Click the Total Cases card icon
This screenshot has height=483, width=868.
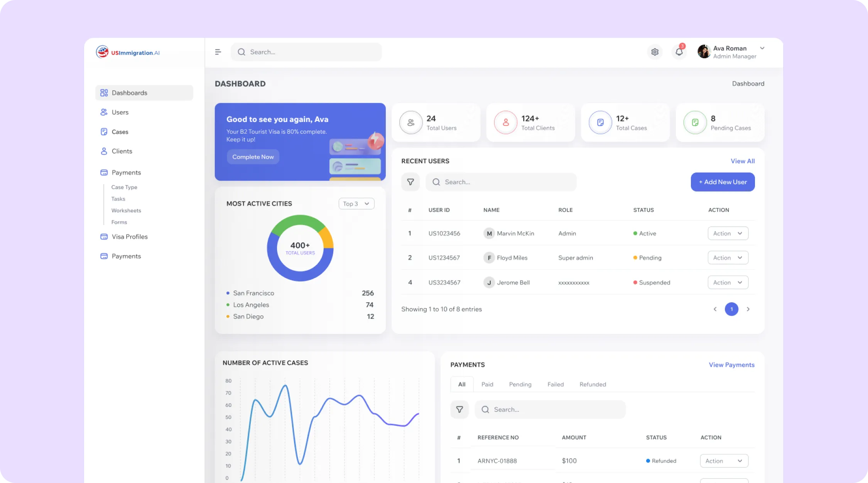pos(600,122)
